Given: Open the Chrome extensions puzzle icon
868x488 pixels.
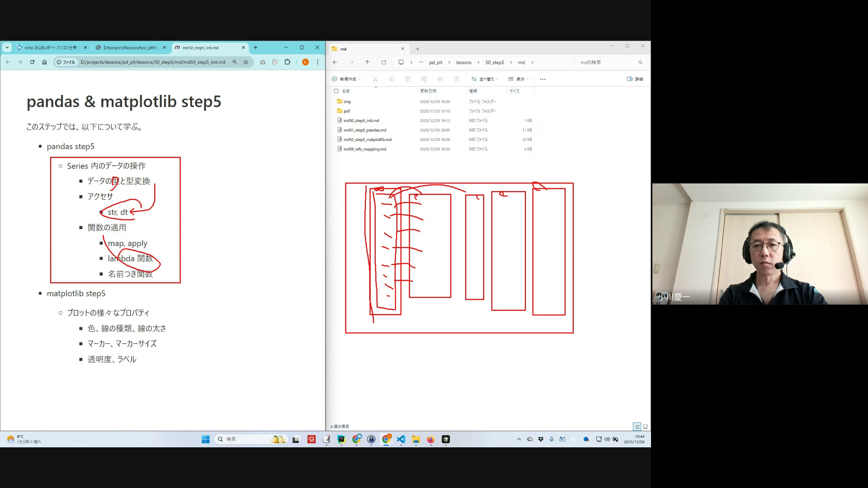Looking at the screenshot, I should 287,62.
